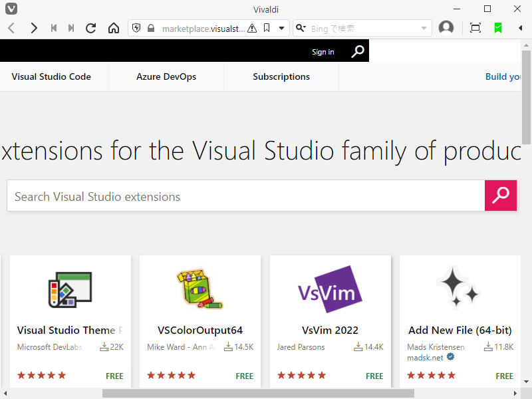
Task: Click the scroll right arrow
Action: pos(515,393)
